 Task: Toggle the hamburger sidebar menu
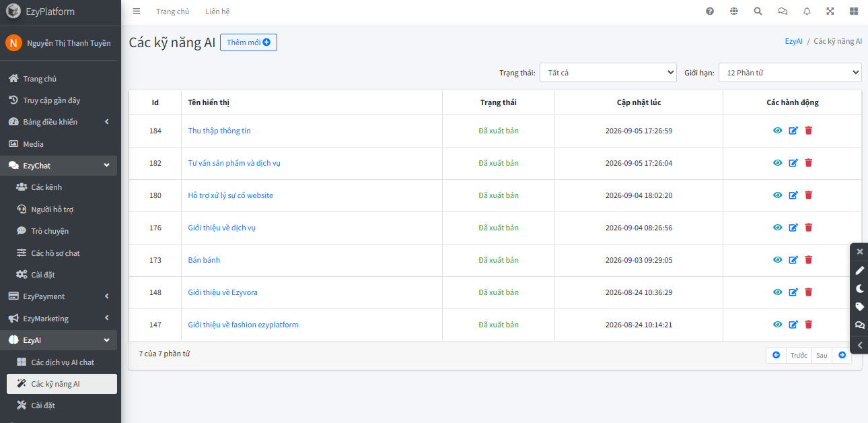click(137, 11)
